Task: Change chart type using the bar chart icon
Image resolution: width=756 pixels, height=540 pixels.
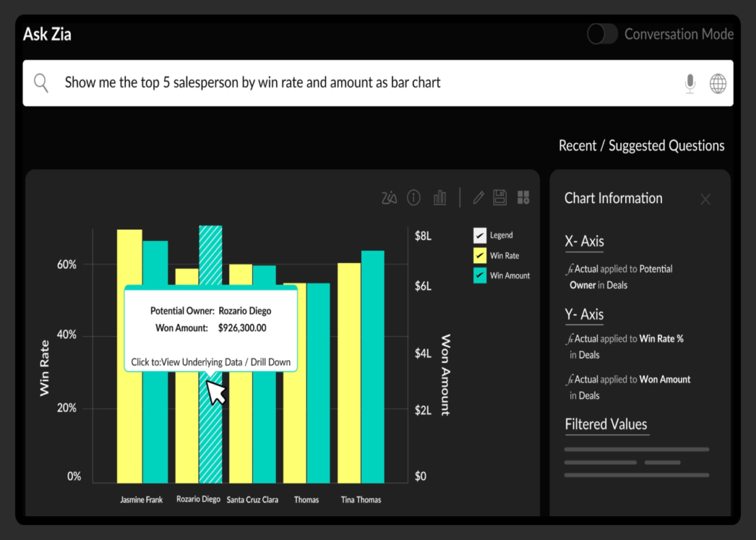Action: [x=439, y=197]
